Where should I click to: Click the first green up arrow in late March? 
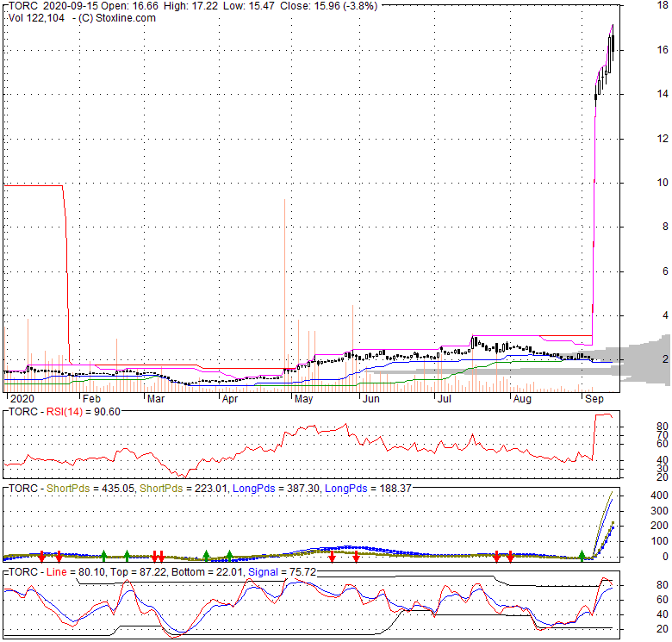206,556
